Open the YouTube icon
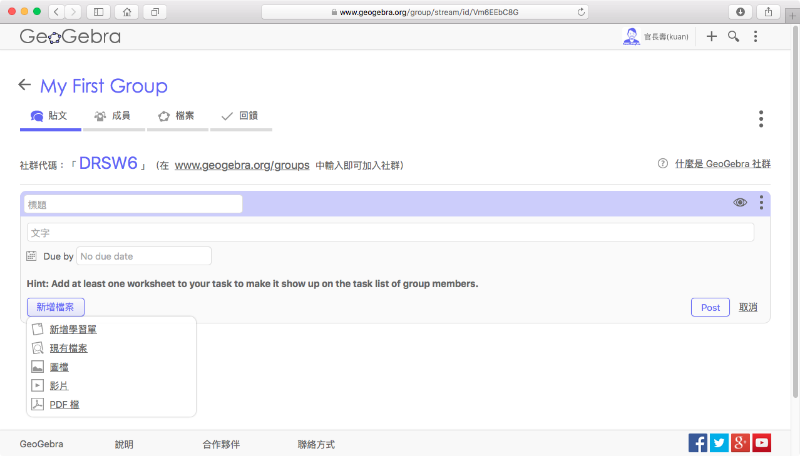This screenshot has width=800, height=456. 762,443
